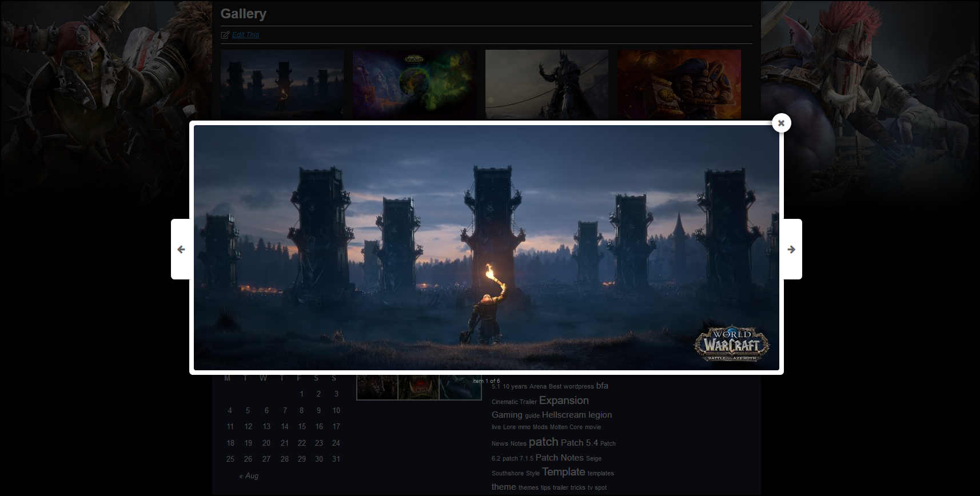Open the 'News' tag
980x496 pixels.
click(500, 443)
